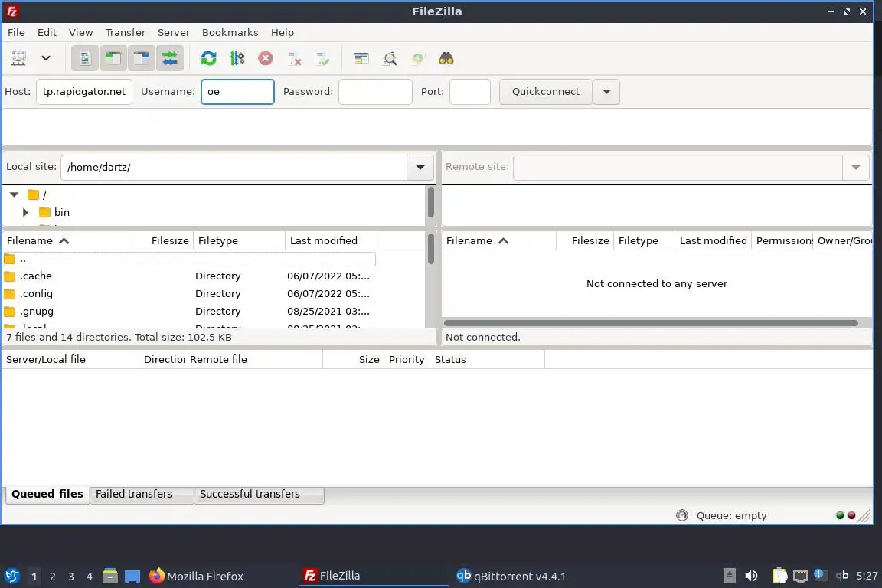The image size is (882, 588).
Task: Click qBittorrent system tray icon
Action: click(841, 575)
